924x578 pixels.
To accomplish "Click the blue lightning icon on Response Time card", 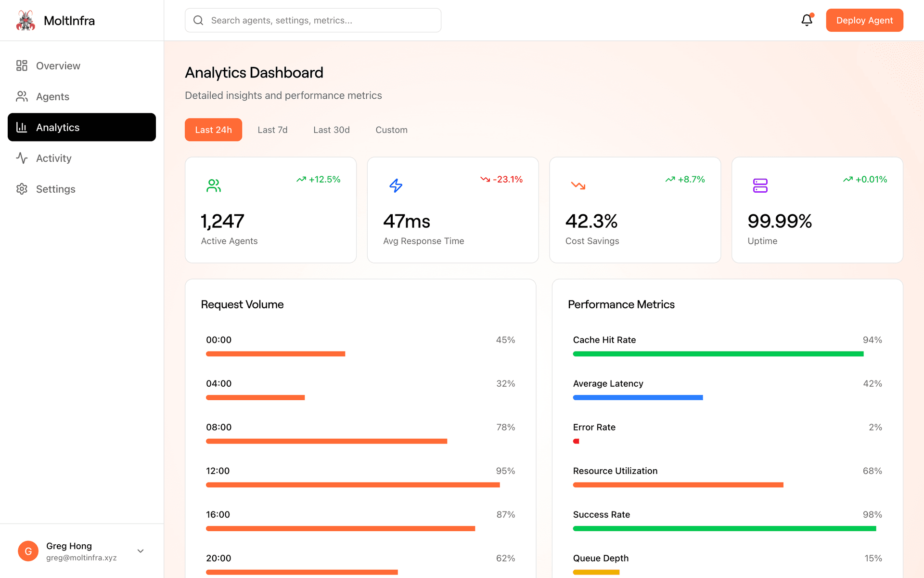I will (396, 185).
